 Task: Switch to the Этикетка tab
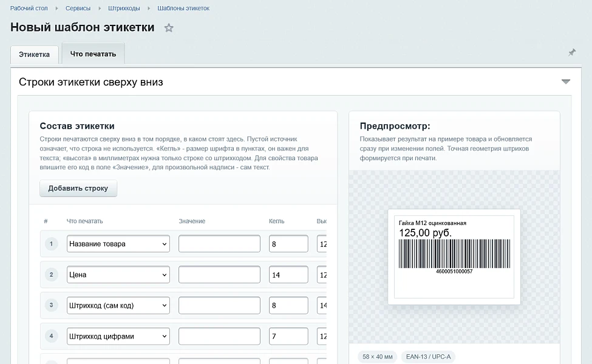coord(35,55)
